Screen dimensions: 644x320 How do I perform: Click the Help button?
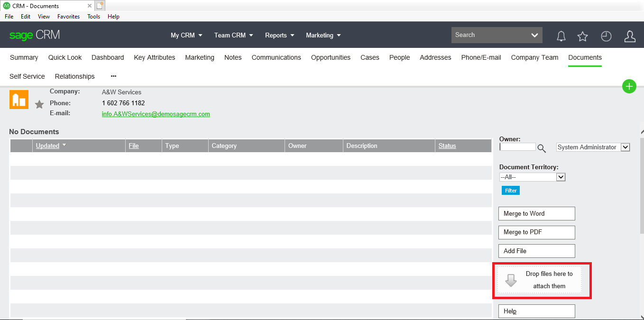[x=536, y=311]
